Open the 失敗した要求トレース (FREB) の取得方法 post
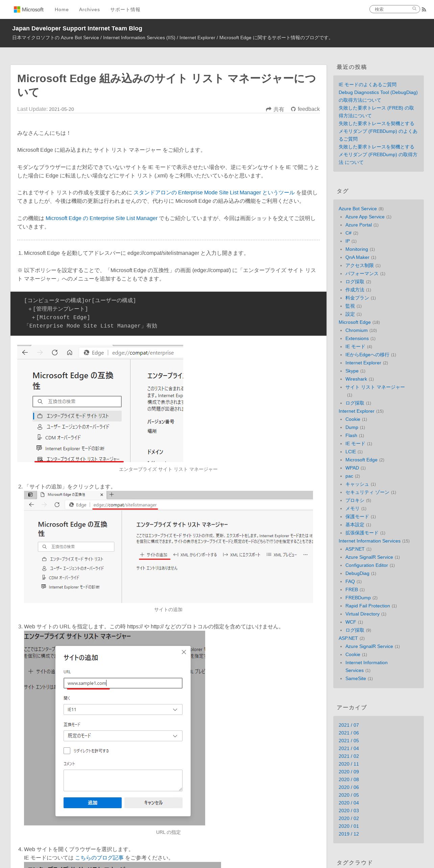This screenshot has width=434, height=868. [x=376, y=112]
